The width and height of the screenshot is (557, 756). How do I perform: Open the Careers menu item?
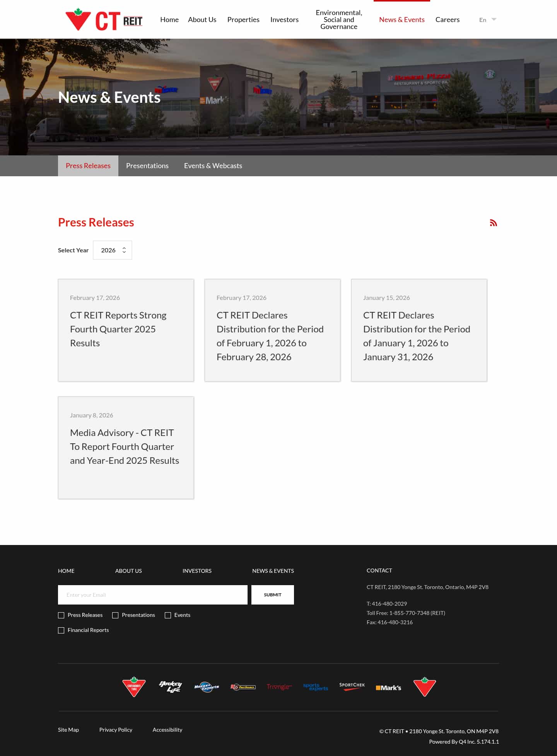point(448,20)
